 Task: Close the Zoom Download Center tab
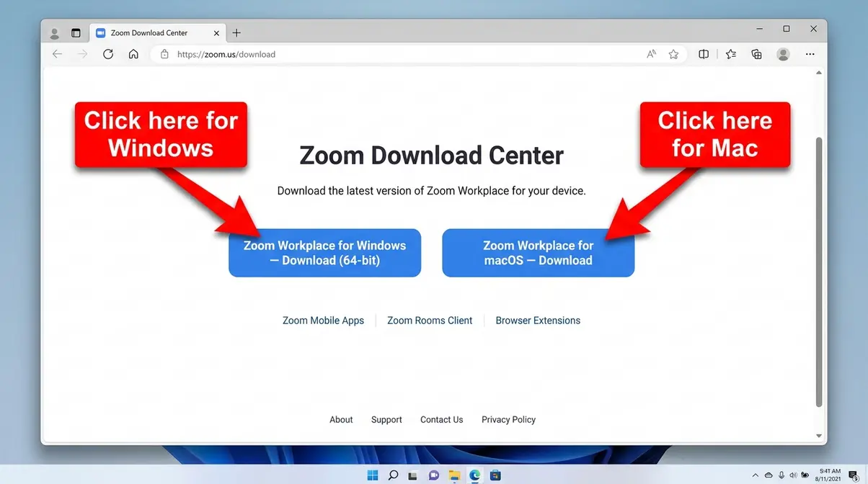coord(216,33)
